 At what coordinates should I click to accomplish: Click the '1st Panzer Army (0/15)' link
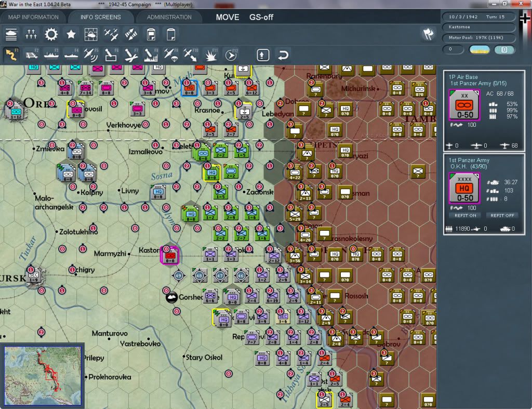(478, 84)
